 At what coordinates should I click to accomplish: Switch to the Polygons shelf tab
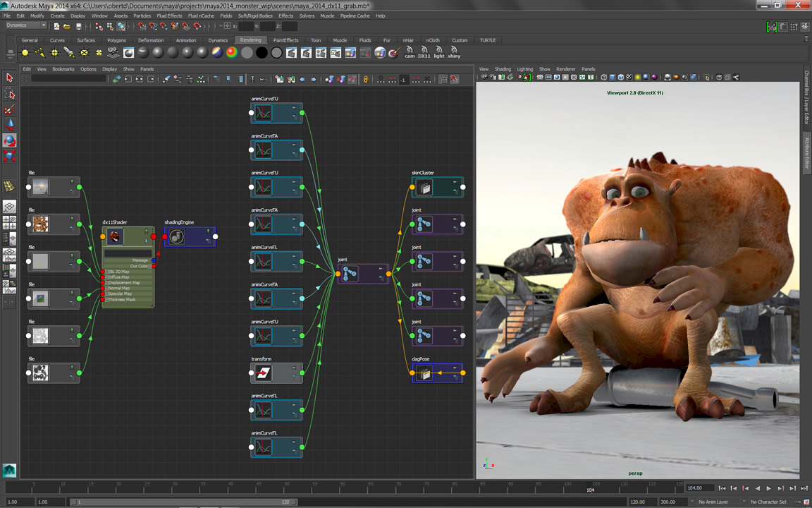pyautogui.click(x=116, y=40)
